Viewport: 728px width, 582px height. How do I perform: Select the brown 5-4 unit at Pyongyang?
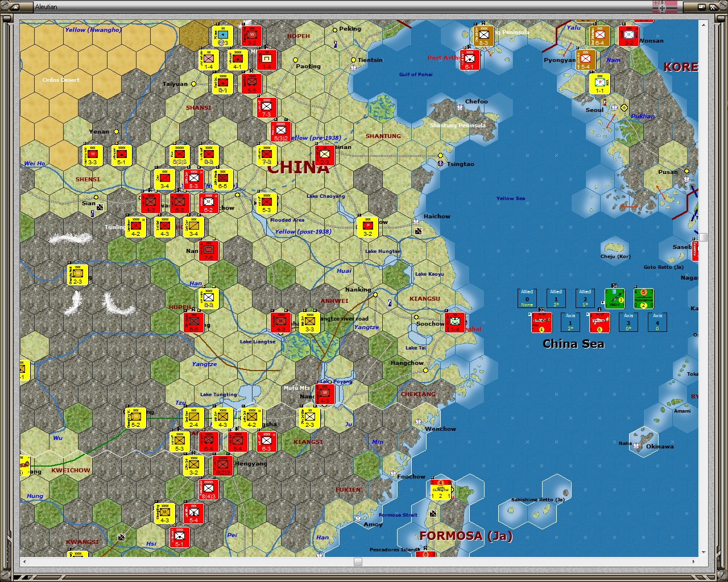pyautogui.click(x=585, y=60)
